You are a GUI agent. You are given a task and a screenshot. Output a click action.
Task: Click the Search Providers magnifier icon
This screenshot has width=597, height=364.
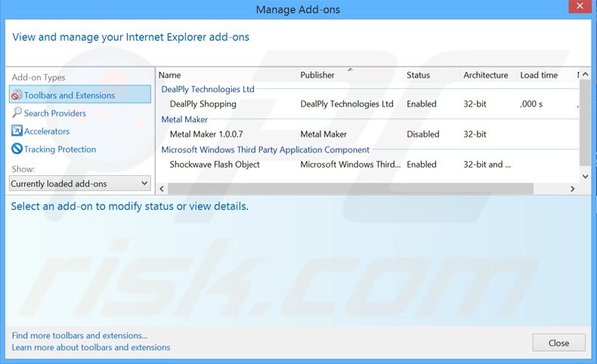tap(17, 113)
